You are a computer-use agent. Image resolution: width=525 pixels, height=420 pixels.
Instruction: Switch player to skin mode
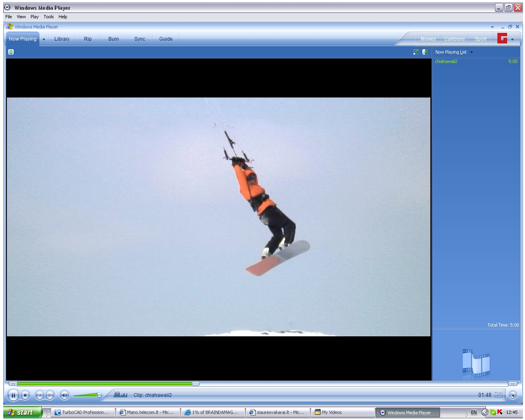pyautogui.click(x=513, y=395)
